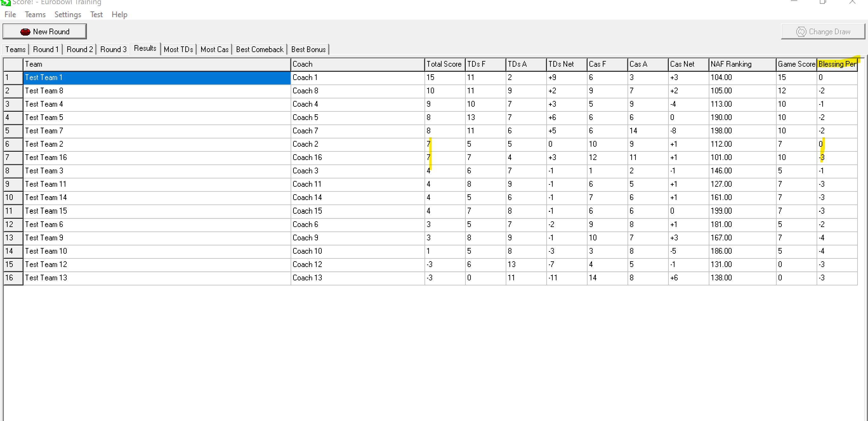Click the Coach 8 cell
This screenshot has height=421, width=868.
pyautogui.click(x=357, y=91)
